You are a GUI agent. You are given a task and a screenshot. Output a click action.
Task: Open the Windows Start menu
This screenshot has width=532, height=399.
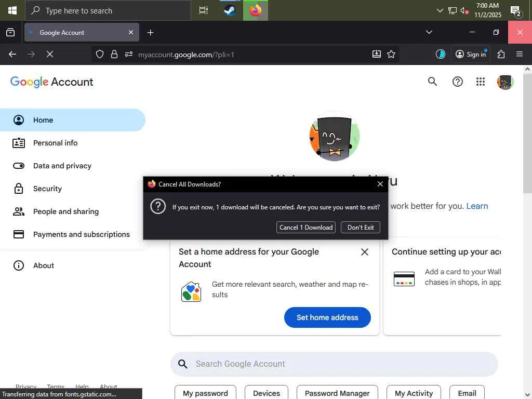click(x=12, y=10)
